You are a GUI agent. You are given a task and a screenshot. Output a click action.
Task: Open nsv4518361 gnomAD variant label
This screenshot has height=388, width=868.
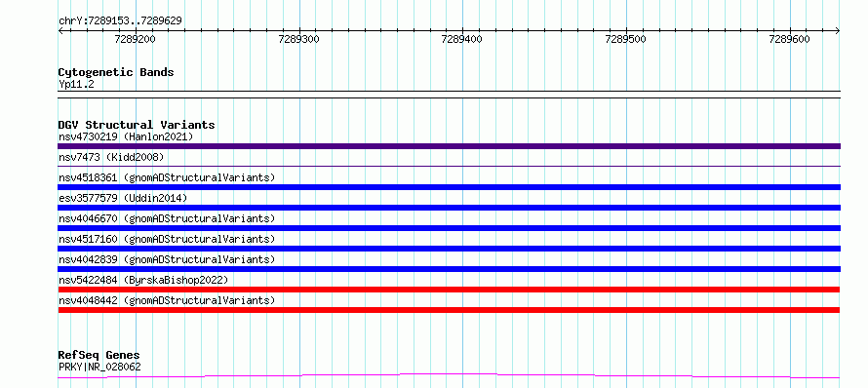pos(167,177)
